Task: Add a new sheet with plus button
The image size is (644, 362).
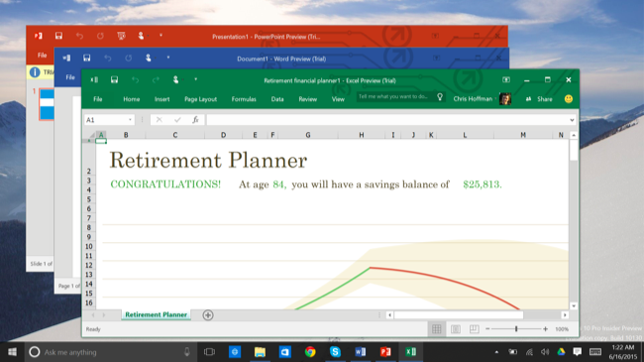Action: tap(208, 315)
